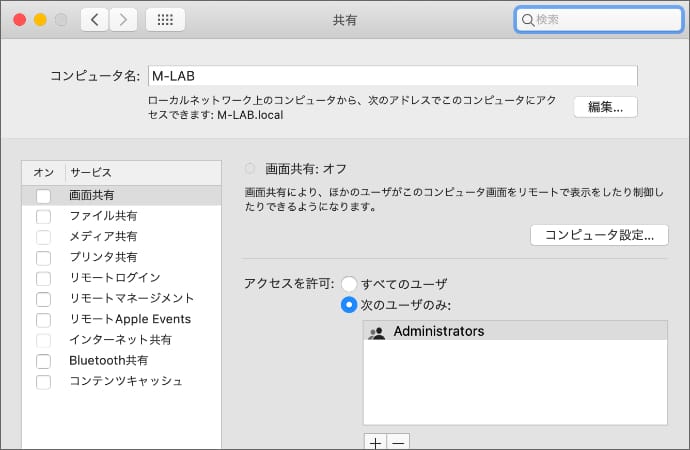Show all preferences grid icon

165,19
